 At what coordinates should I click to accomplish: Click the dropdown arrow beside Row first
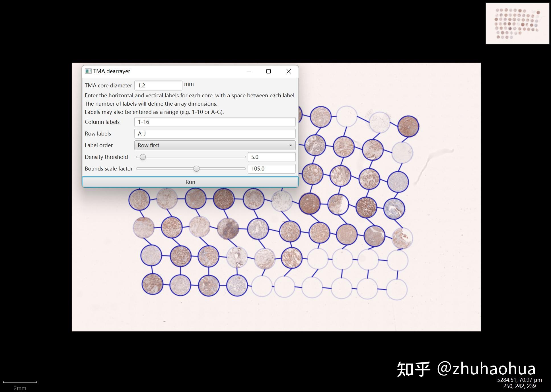tap(291, 145)
